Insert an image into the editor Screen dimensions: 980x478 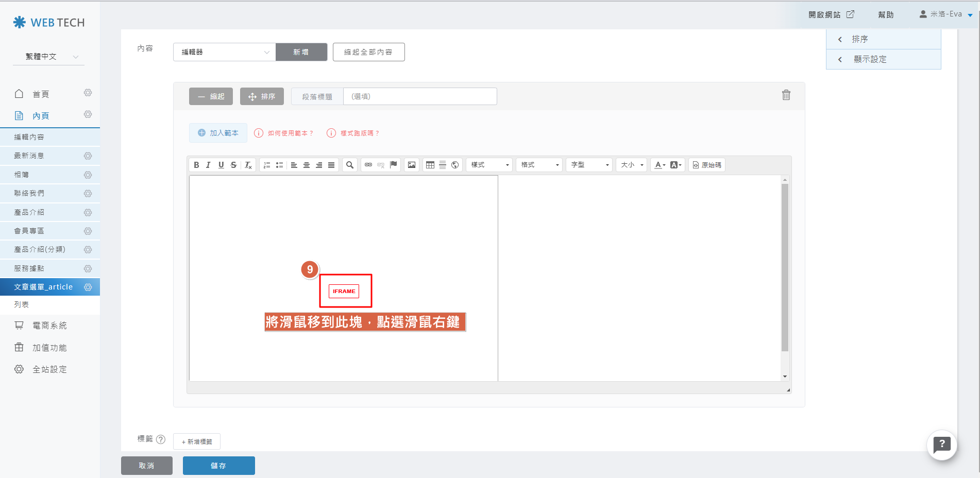click(412, 165)
